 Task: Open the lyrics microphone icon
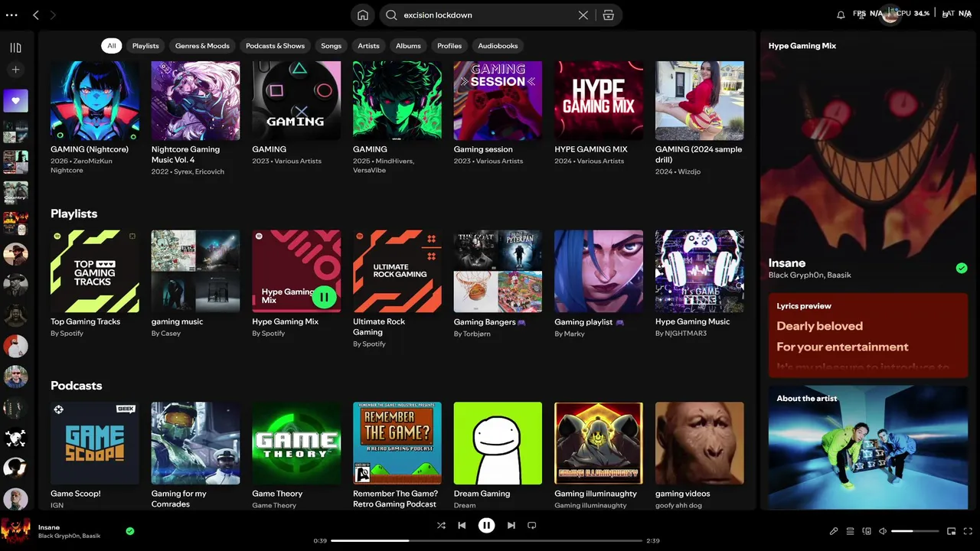click(x=834, y=531)
